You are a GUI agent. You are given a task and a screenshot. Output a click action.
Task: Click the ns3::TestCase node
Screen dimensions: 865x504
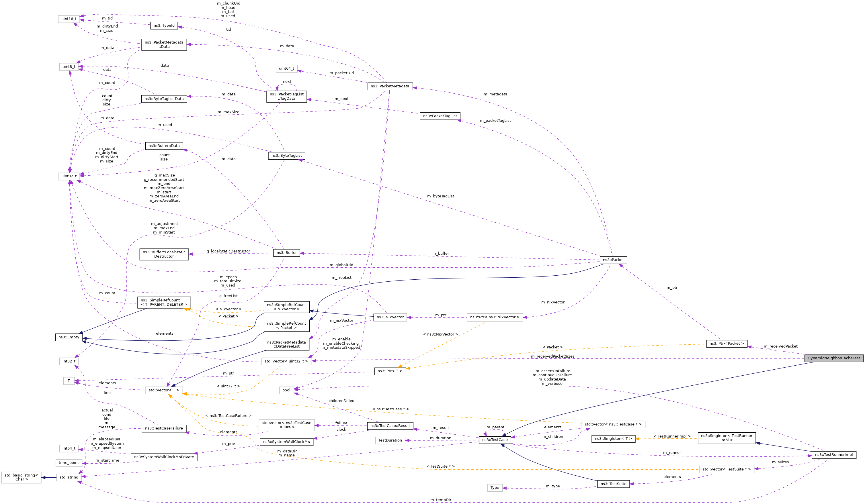click(494, 440)
